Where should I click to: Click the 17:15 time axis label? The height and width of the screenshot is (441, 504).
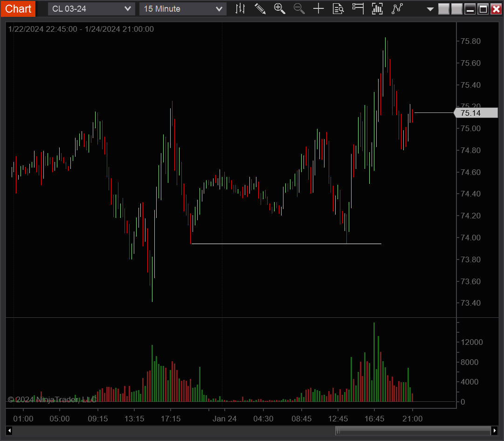click(x=171, y=419)
